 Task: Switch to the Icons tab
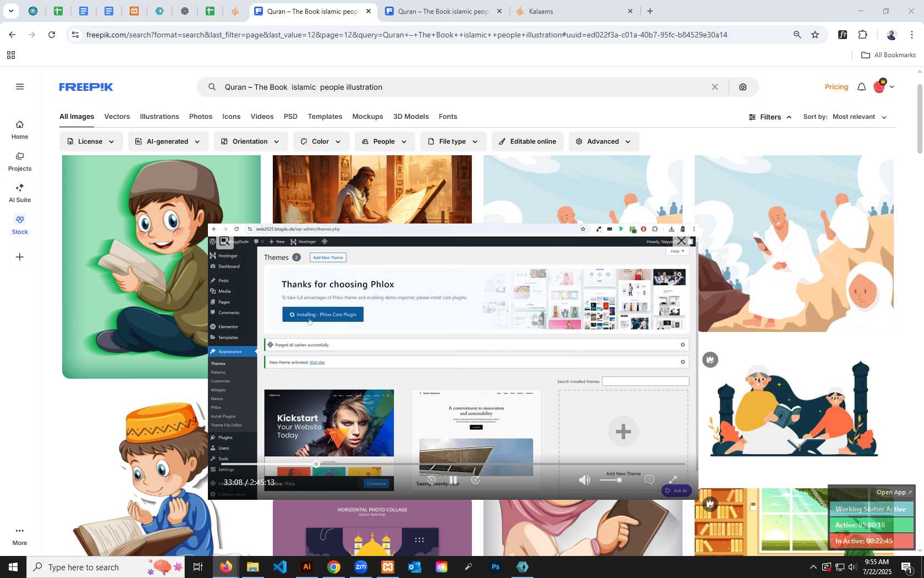tap(232, 117)
